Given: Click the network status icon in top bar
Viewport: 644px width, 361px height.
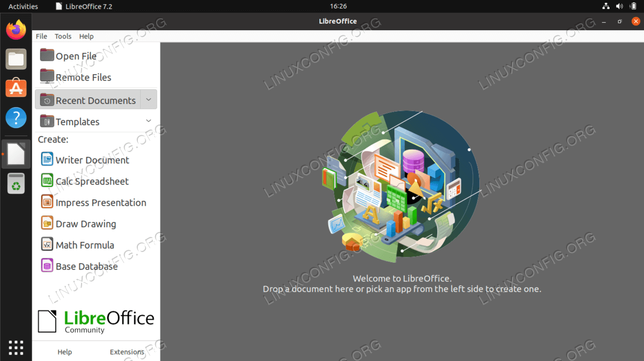Looking at the screenshot, I should [x=606, y=6].
